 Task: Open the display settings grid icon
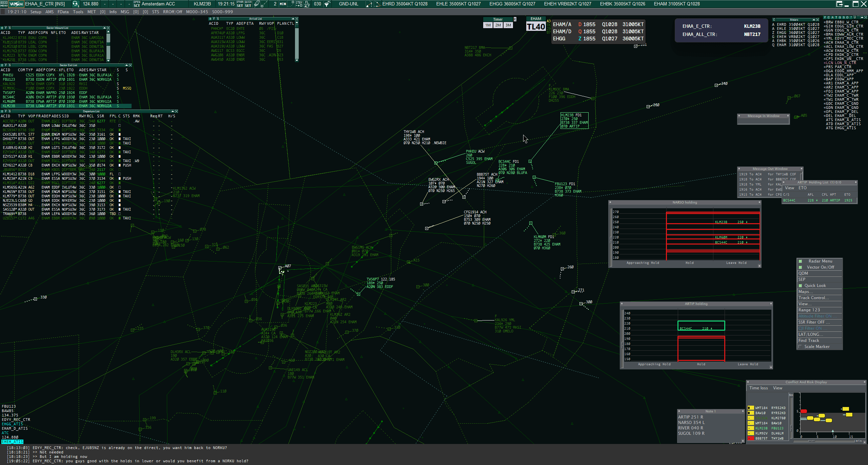tap(257, 4)
